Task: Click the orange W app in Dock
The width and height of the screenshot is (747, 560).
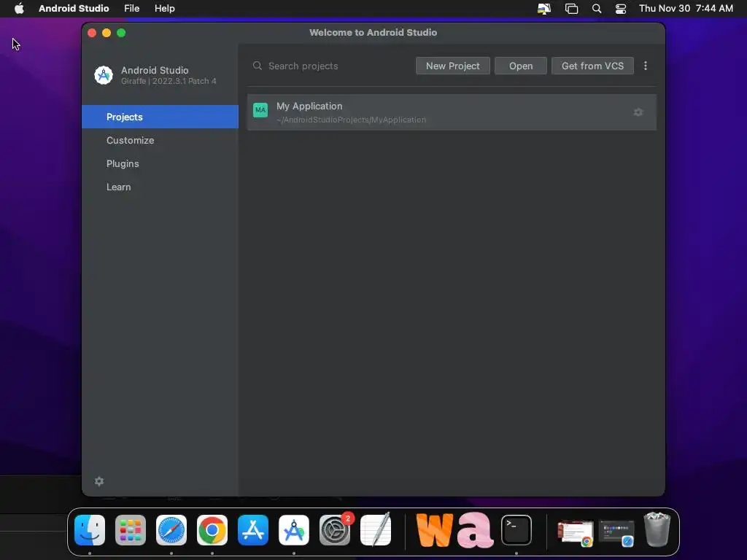Action: pyautogui.click(x=434, y=530)
